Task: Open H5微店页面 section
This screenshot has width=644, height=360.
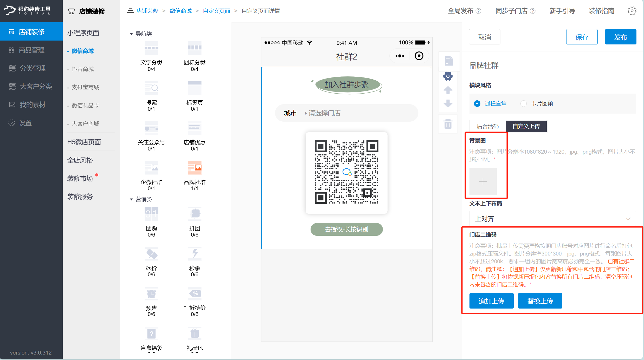Action: [84, 142]
